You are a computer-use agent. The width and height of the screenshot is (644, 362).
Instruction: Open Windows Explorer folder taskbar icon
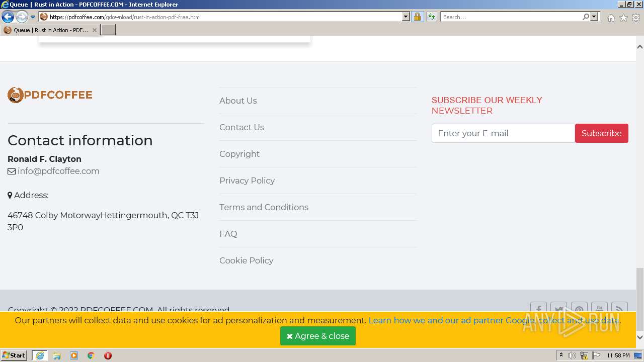point(57,355)
